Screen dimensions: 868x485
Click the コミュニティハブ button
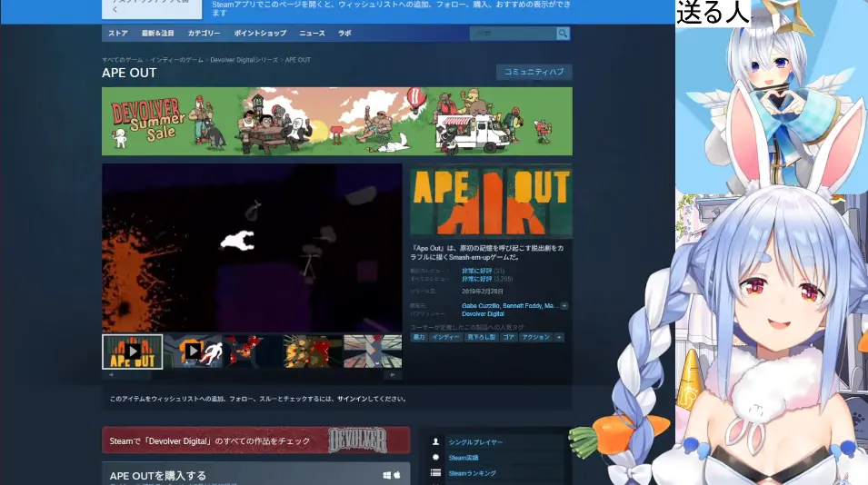pos(534,72)
